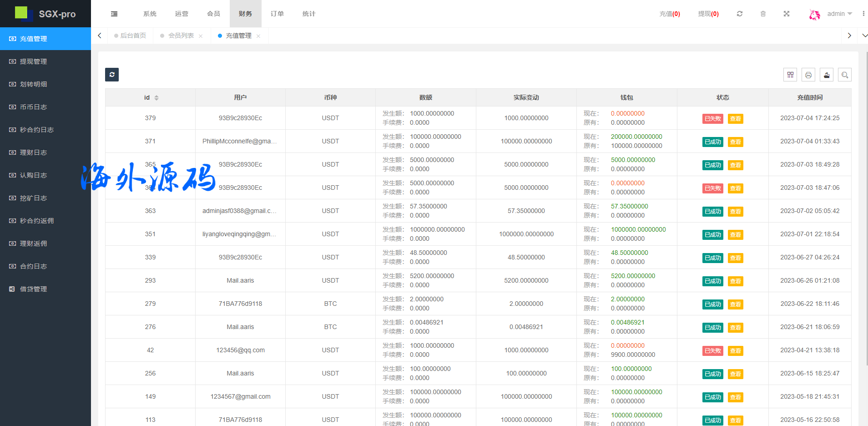Open the 后台首页 tab

[x=133, y=35]
